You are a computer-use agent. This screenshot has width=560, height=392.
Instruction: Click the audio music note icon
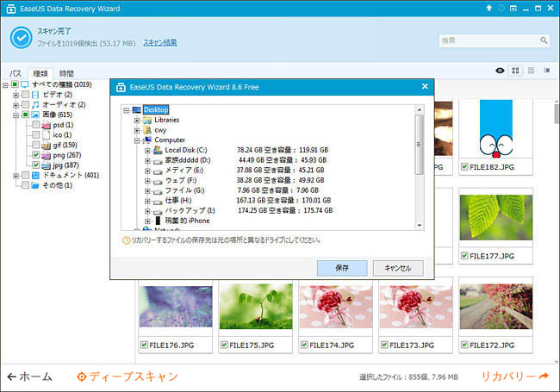coord(35,104)
